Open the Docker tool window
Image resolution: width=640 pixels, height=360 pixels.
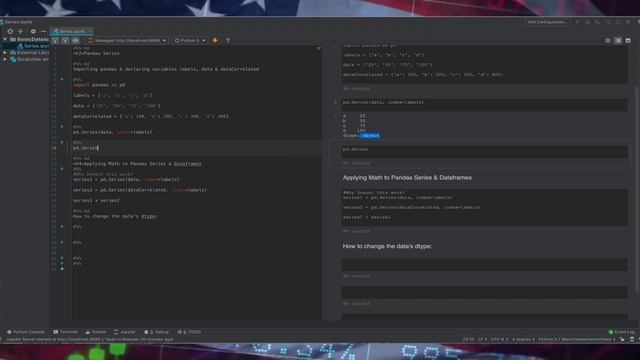(x=96, y=332)
